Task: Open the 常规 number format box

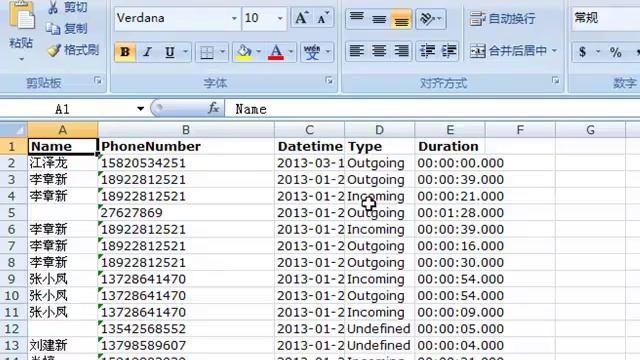Action: point(606,18)
